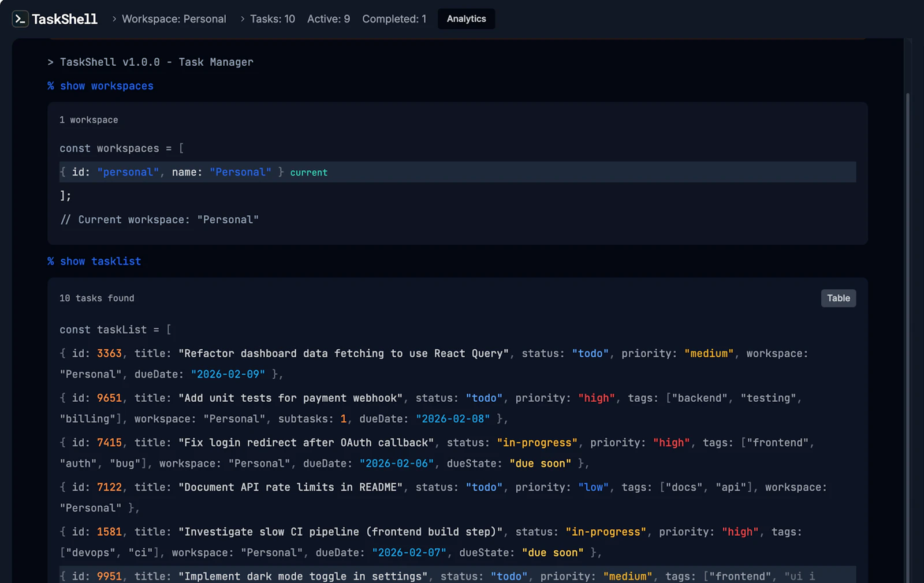Select task ID 7122
924x583 pixels.
[109, 487]
